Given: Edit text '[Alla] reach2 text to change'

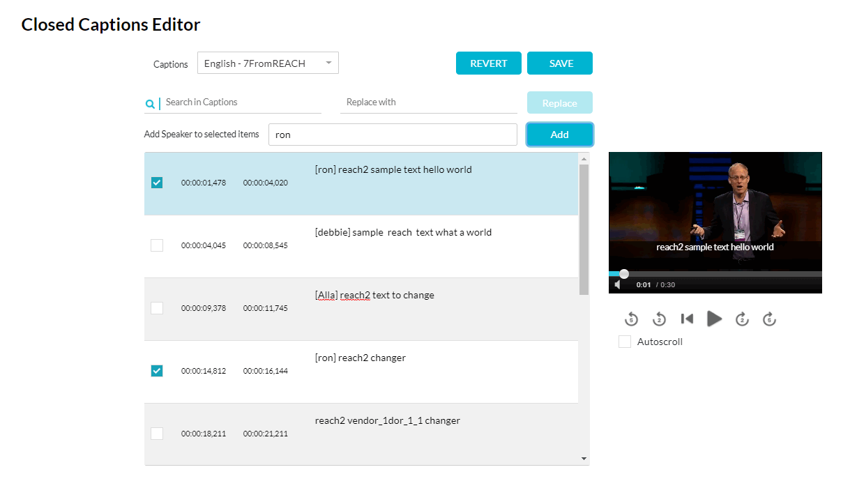Looking at the screenshot, I should tap(374, 295).
